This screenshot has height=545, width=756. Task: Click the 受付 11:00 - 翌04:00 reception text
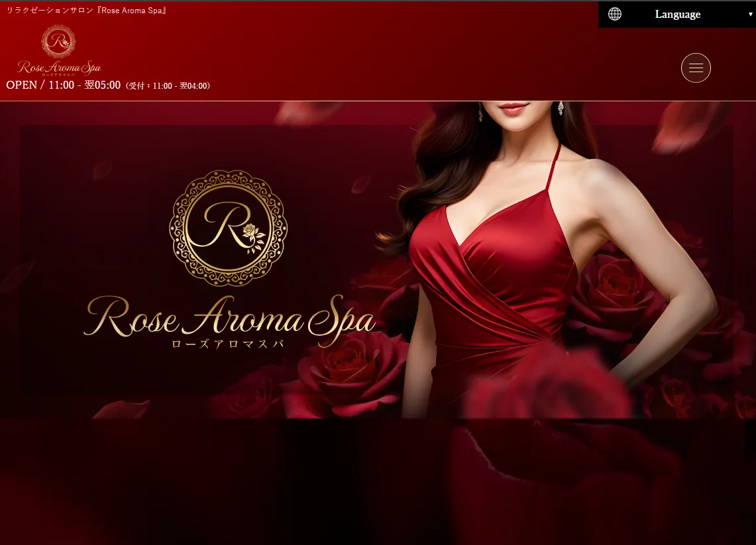coord(168,86)
